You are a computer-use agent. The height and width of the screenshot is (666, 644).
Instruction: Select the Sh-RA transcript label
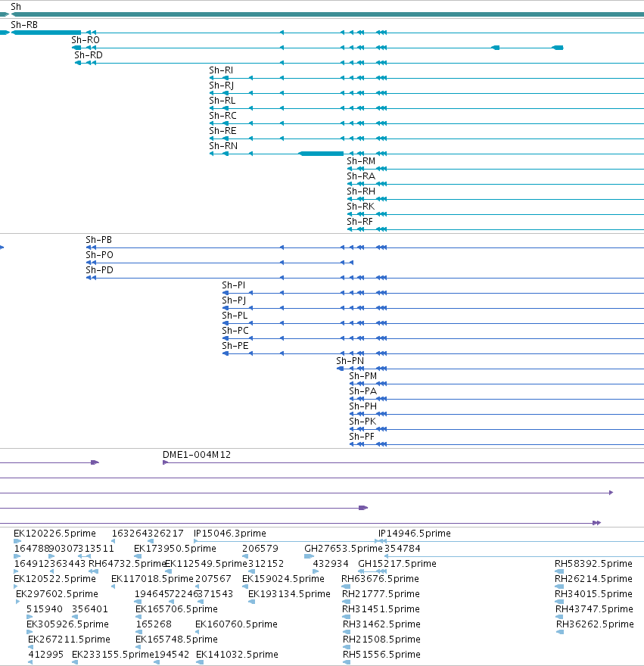pyautogui.click(x=361, y=176)
